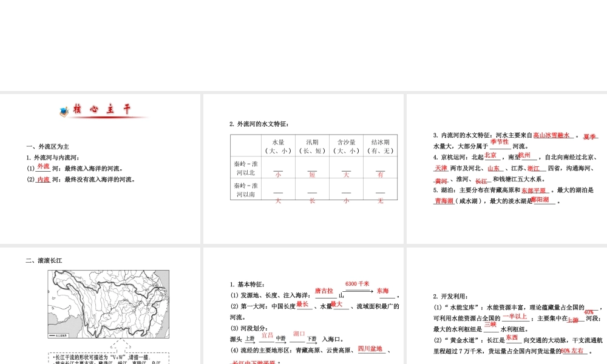Click the red answer 青海湖

click(444, 201)
